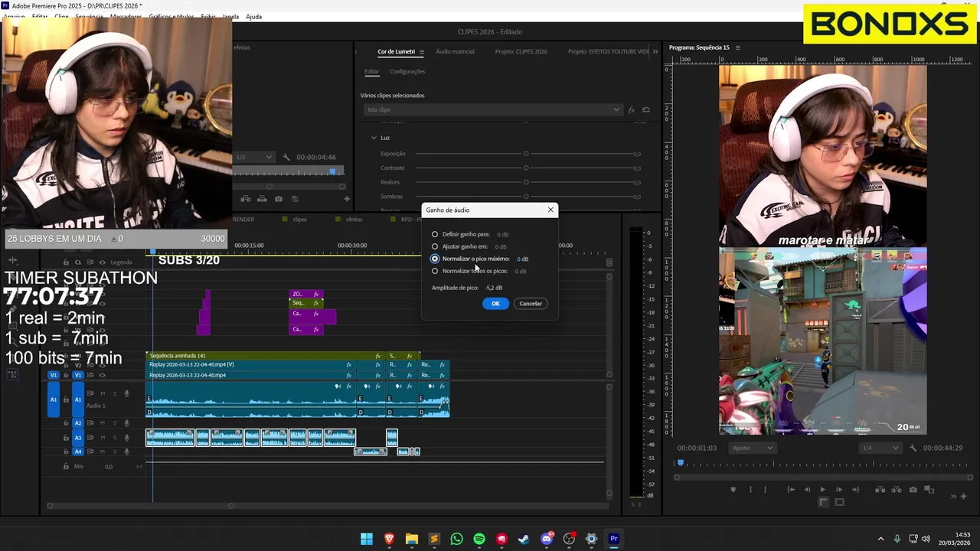Select 'Normalizar o pico máximo' radio option
Image resolution: width=980 pixels, height=551 pixels.
pos(435,259)
